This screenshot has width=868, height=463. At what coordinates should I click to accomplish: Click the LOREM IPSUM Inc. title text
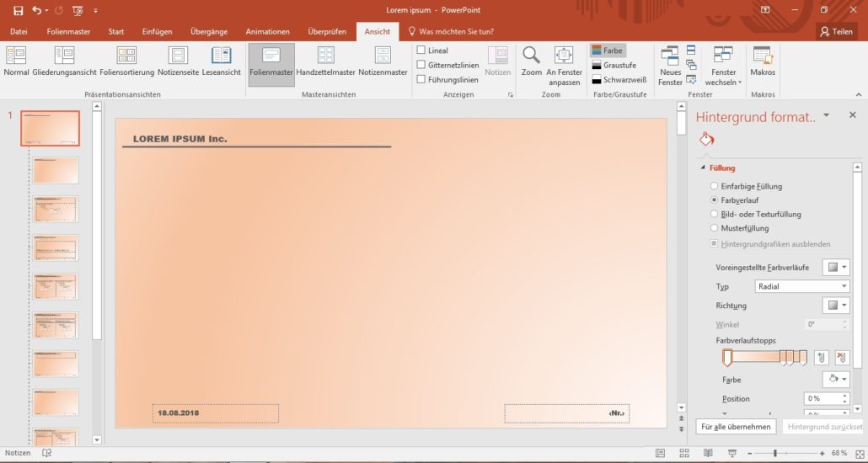pyautogui.click(x=179, y=139)
